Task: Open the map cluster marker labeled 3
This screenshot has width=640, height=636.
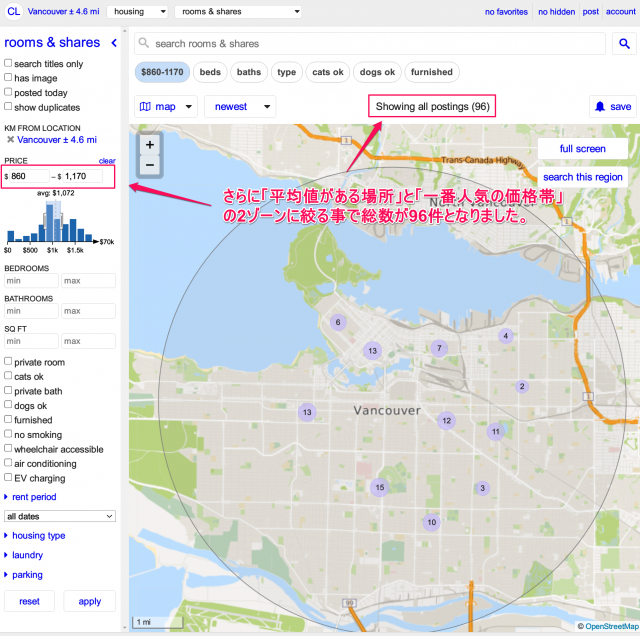Action: (x=482, y=488)
